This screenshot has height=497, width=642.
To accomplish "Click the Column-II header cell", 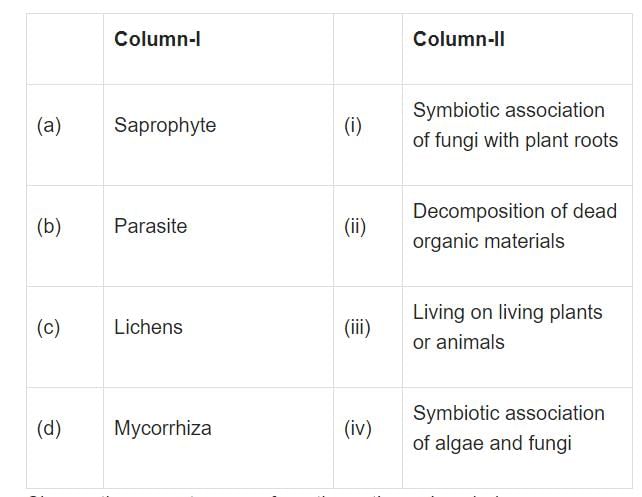I will point(517,49).
